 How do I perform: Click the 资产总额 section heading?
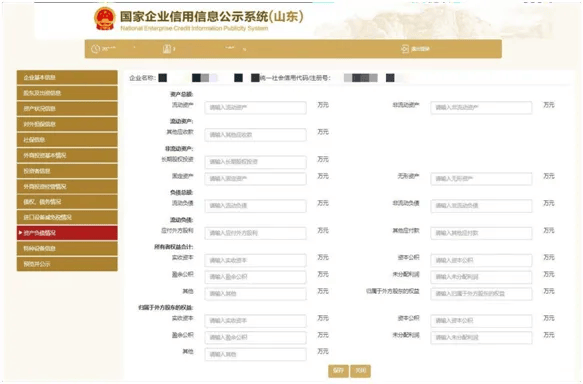click(182, 94)
